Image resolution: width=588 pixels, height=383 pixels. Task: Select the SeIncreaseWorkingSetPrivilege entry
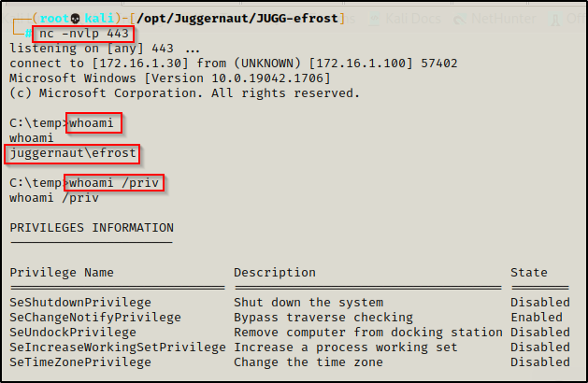tap(118, 348)
